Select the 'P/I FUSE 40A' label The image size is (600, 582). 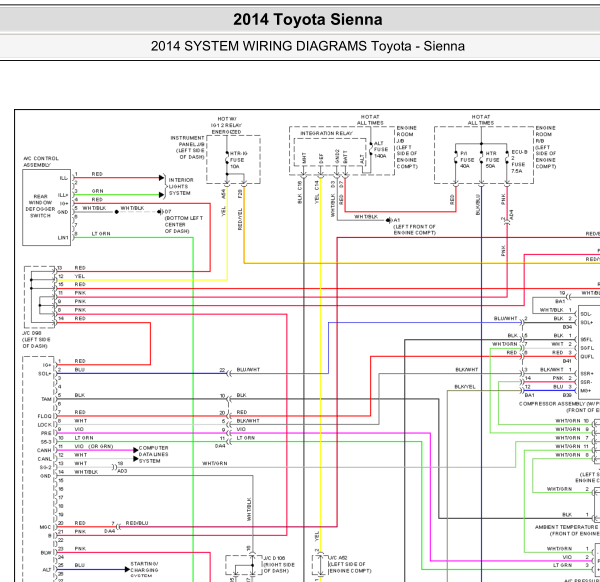pos(467,160)
